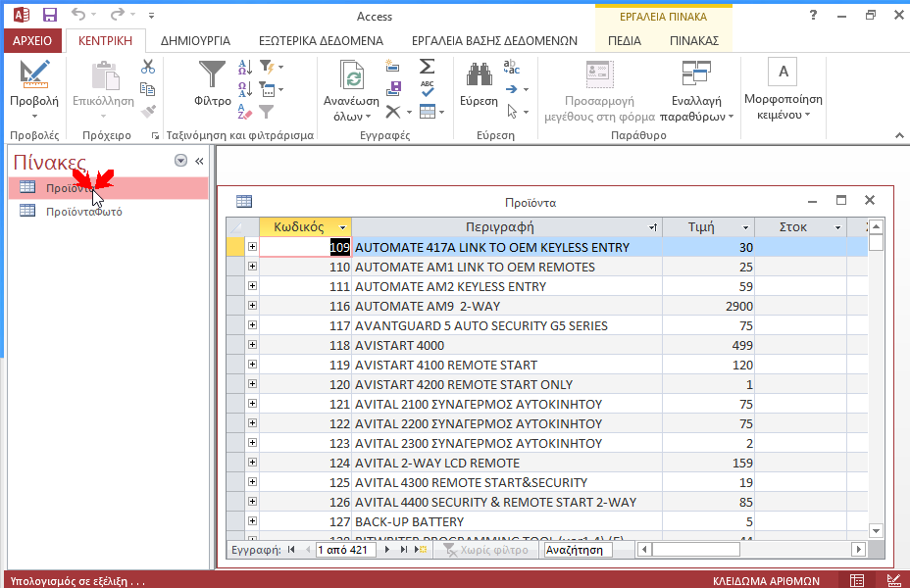Expand the subdatasheet for record 127

coord(252,520)
